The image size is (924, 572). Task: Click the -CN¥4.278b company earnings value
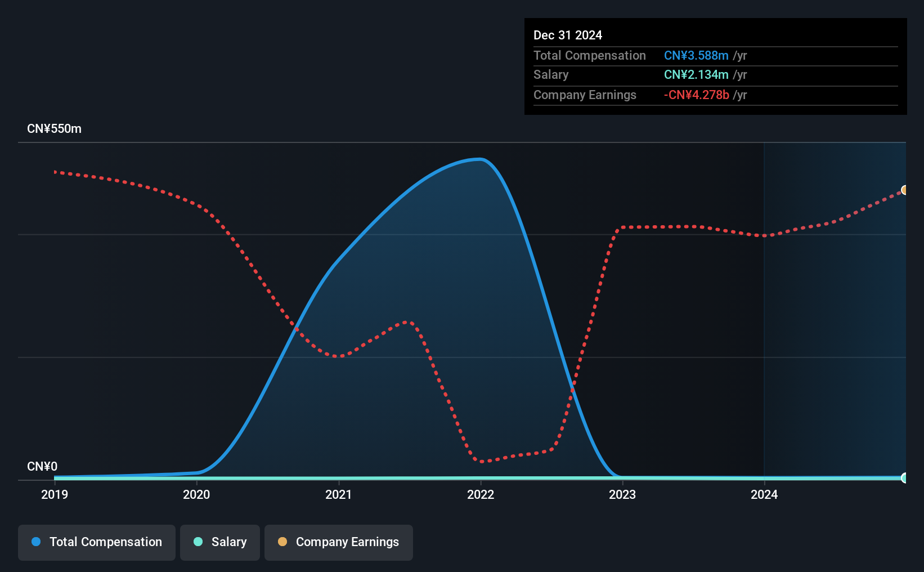point(696,95)
